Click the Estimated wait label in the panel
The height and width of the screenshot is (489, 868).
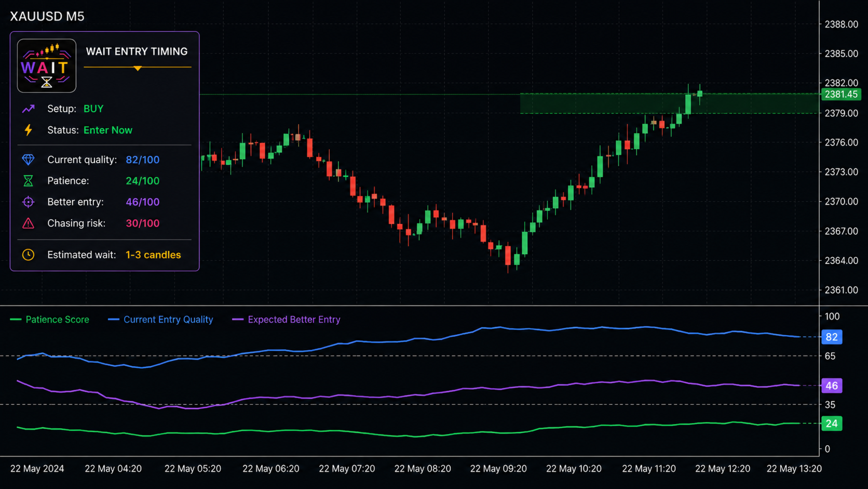[x=82, y=255]
